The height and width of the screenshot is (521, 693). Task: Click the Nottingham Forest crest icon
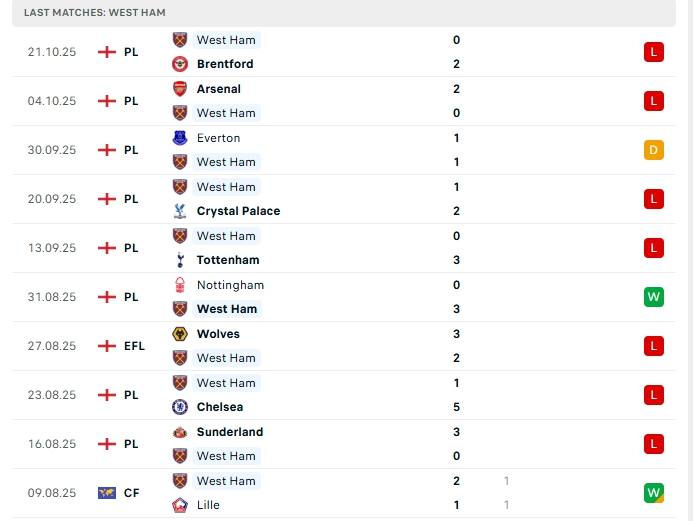coord(180,285)
